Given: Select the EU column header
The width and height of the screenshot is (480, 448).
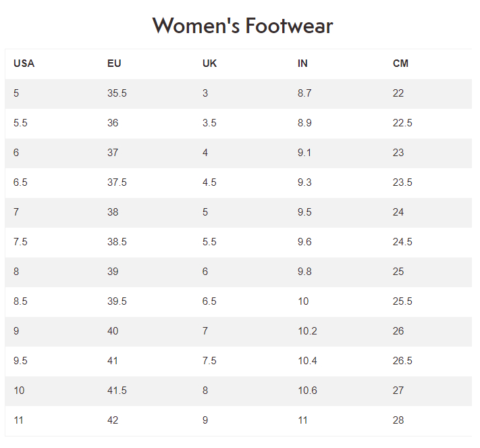Looking at the screenshot, I should pos(114,64).
